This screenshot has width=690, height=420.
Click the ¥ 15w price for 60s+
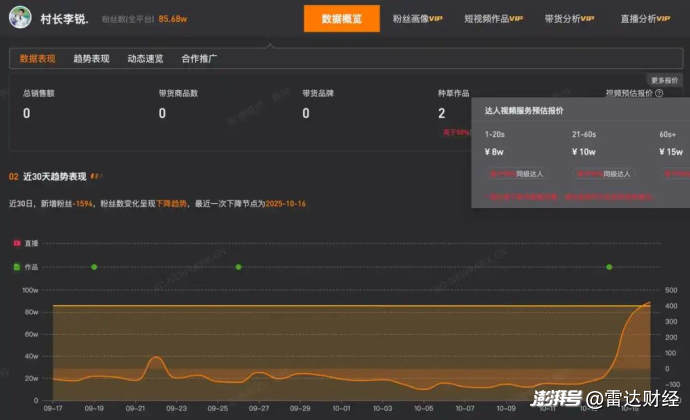pyautogui.click(x=671, y=152)
